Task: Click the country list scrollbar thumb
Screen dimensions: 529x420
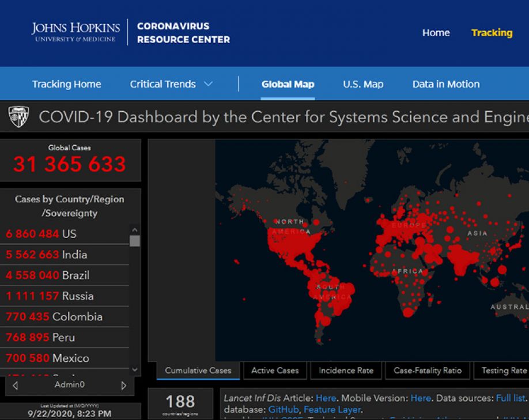Action: coord(135,241)
